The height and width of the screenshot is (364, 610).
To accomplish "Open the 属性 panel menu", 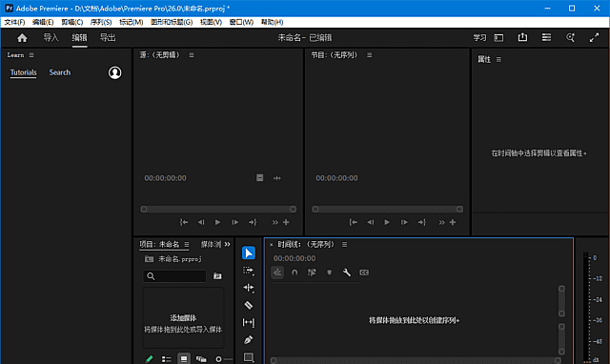I will tap(498, 59).
